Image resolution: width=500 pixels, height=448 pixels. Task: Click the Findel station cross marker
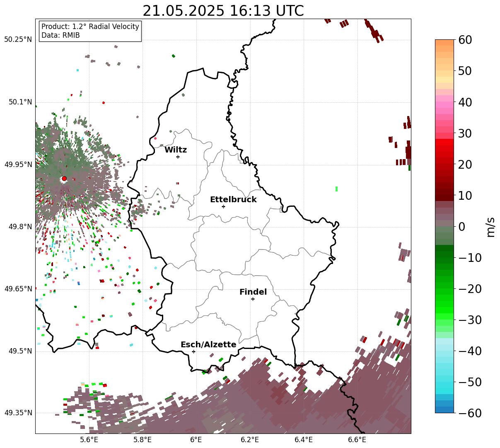(x=253, y=299)
